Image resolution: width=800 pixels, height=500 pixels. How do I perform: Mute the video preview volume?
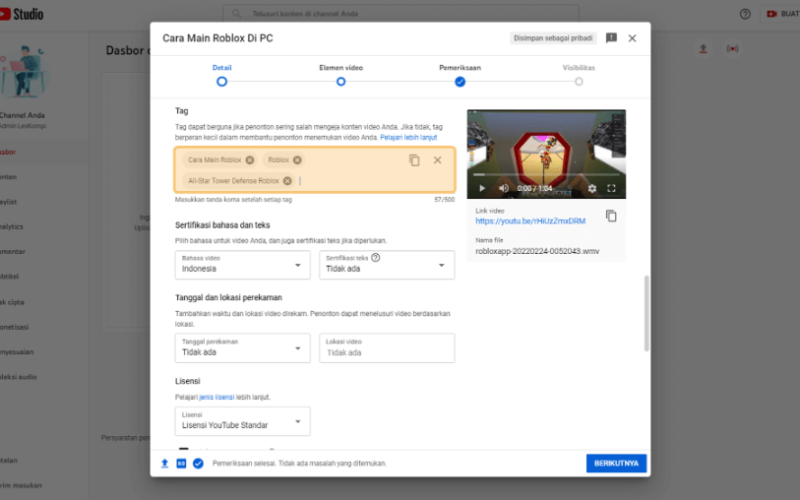[504, 188]
